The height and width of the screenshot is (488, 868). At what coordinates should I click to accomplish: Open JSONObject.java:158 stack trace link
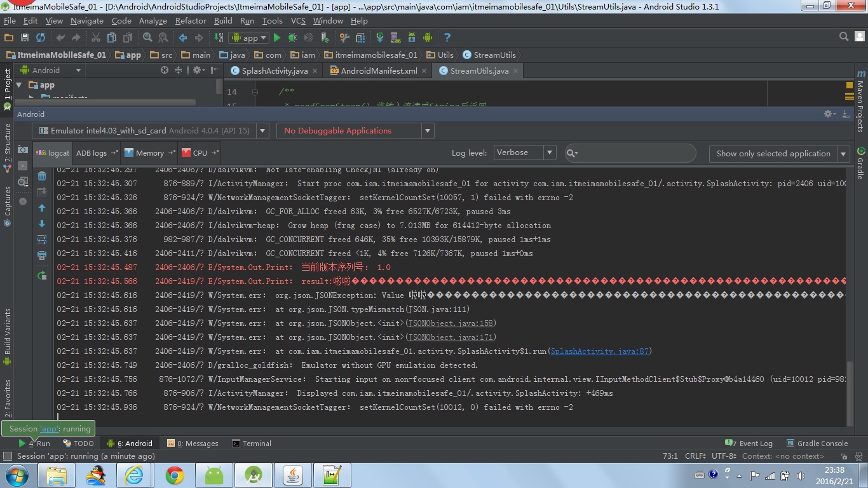[451, 323]
